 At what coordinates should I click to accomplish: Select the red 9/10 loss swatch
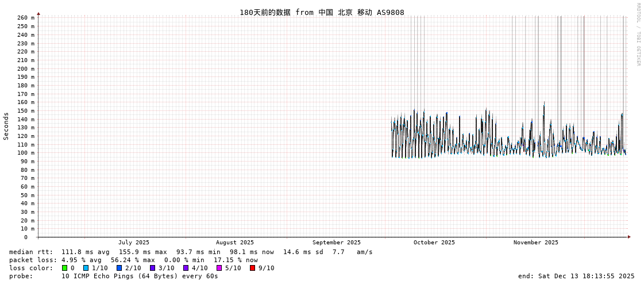[x=252, y=268]
